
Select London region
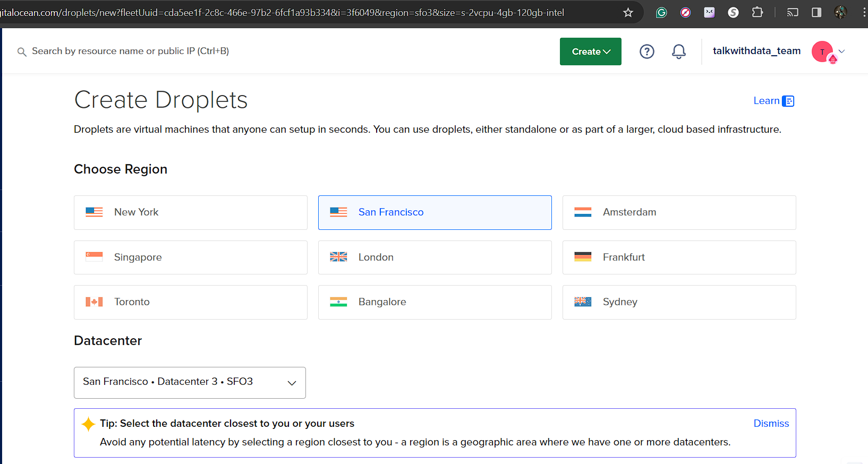[x=435, y=257]
